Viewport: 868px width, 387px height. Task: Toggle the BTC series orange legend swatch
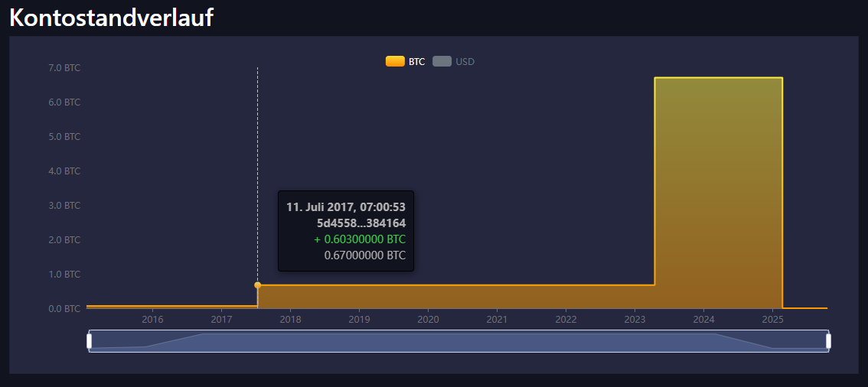[395, 62]
